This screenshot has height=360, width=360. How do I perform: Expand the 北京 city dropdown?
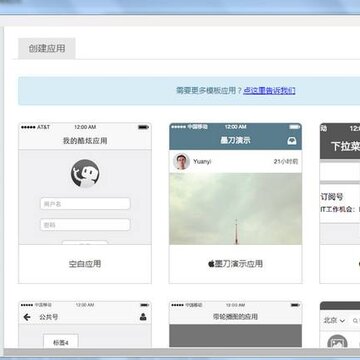(x=334, y=321)
